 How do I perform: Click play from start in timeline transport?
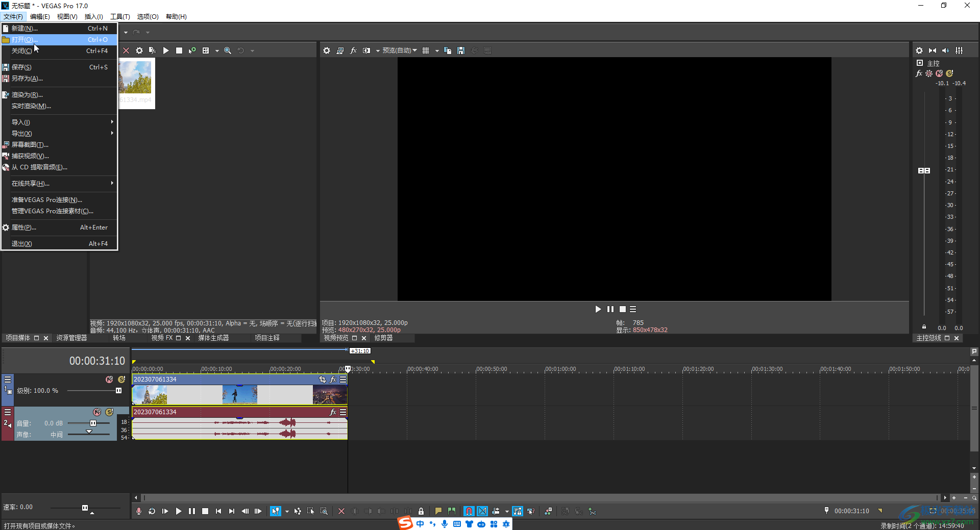[x=165, y=511]
